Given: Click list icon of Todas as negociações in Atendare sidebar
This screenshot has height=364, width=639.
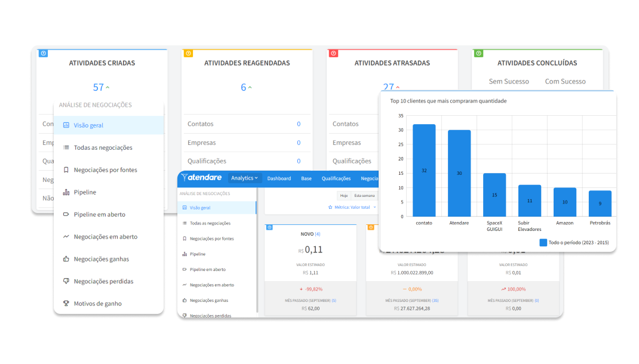Looking at the screenshot, I should tap(185, 223).
